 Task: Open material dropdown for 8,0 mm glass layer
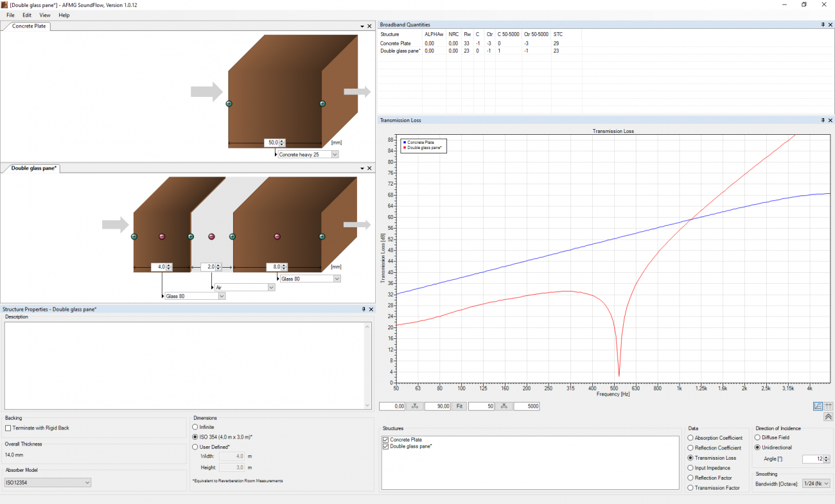[337, 279]
